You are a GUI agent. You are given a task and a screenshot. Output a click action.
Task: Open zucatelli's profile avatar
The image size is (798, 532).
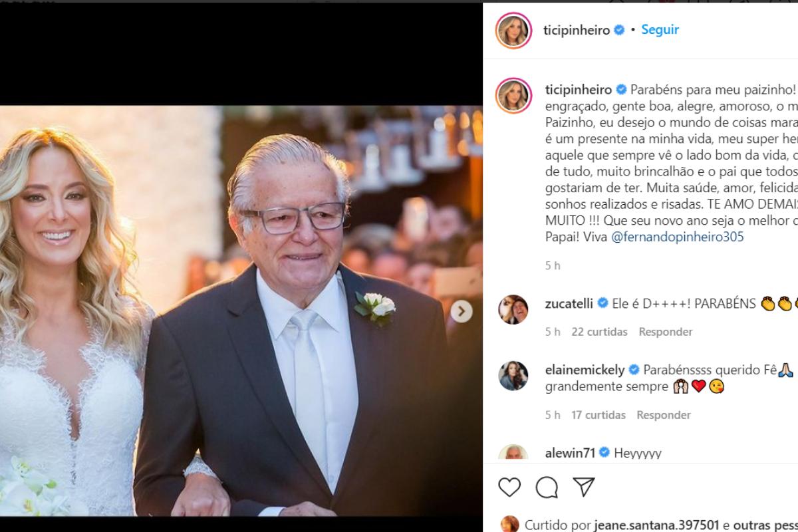(513, 309)
